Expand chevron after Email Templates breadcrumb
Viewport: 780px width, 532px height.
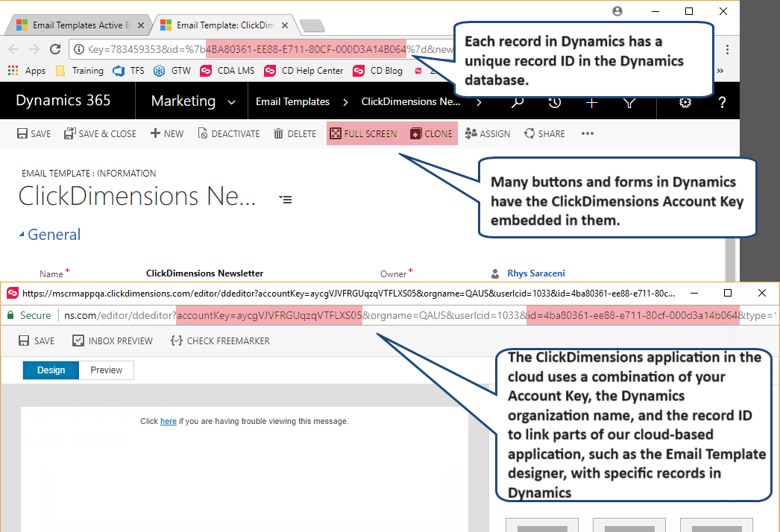[x=345, y=102]
